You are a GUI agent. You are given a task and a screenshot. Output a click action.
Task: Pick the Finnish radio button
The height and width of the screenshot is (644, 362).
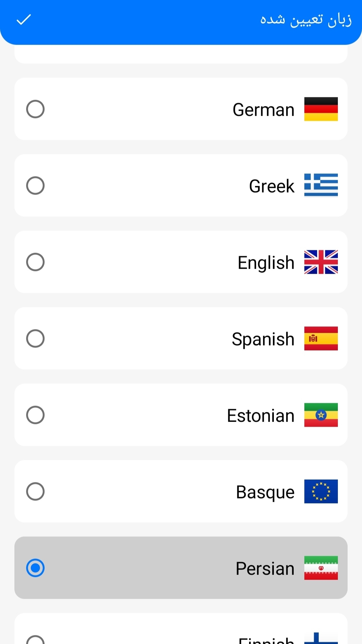pos(35,640)
